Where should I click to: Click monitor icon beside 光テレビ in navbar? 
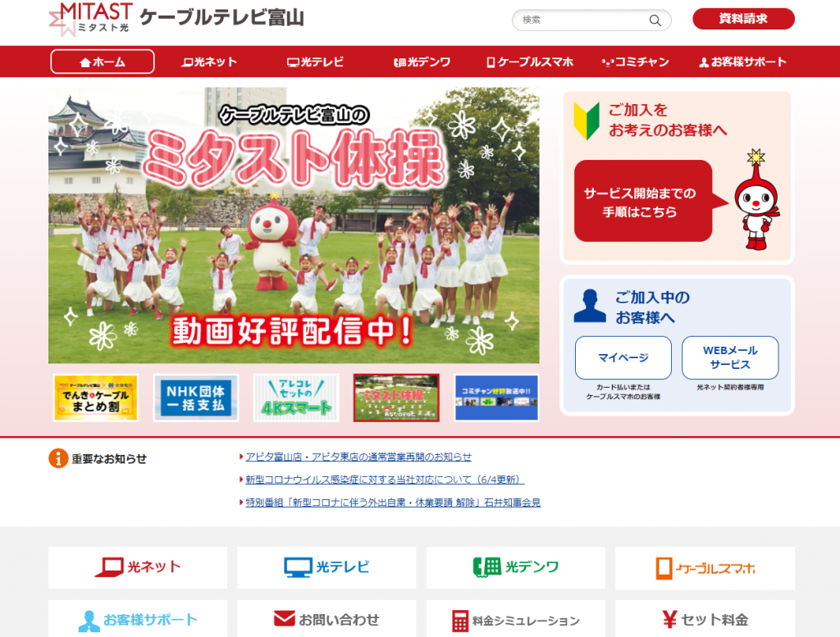click(x=293, y=62)
